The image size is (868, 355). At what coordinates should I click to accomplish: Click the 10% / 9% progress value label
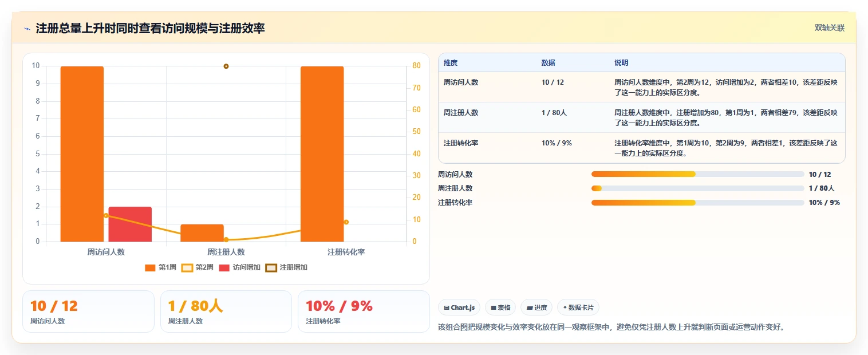tap(824, 203)
